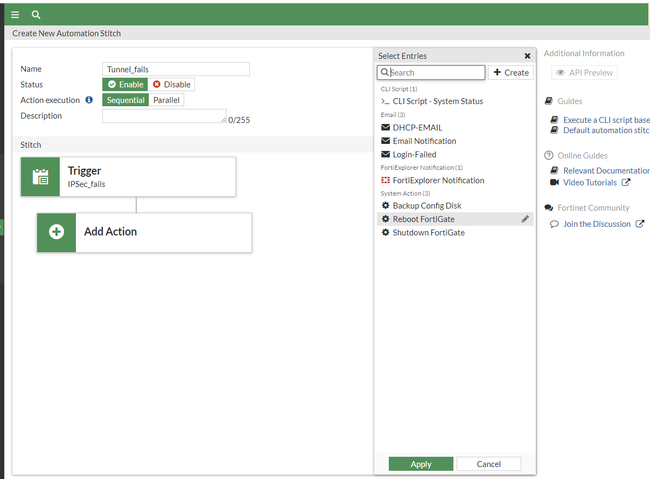Select the FortiExplorer Notification entry

click(455, 180)
